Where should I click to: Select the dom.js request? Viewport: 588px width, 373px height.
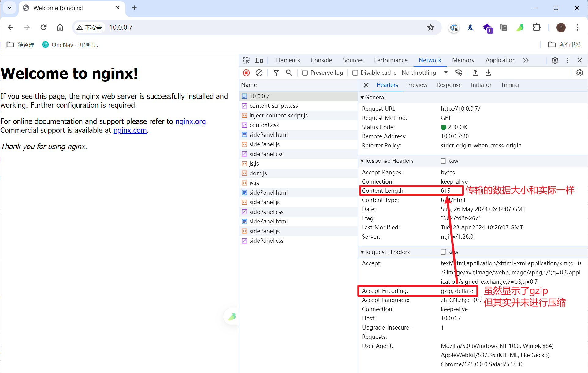click(x=298, y=173)
